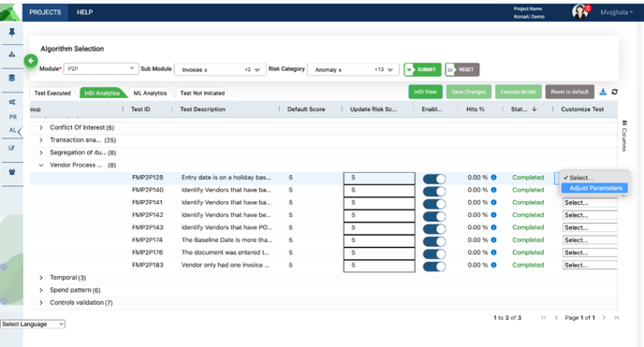644x347 pixels.
Task: Click info icon for FMP2P143 hits
Action: point(493,227)
